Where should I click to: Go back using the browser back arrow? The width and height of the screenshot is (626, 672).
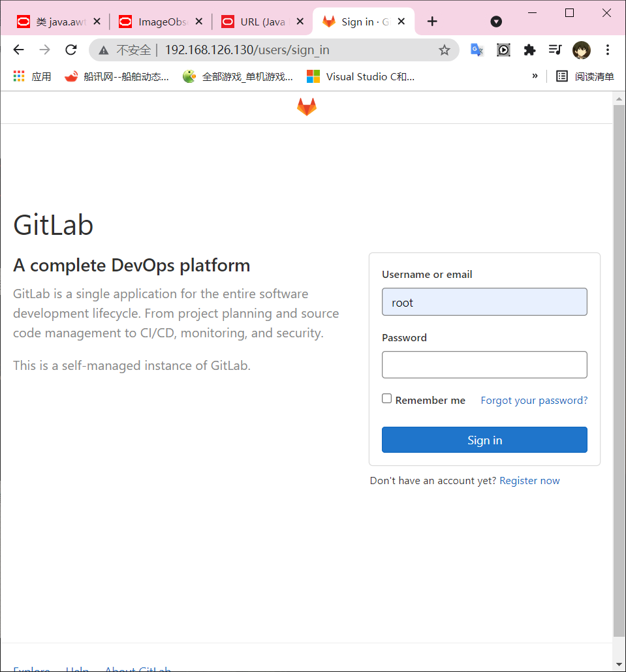pyautogui.click(x=18, y=50)
